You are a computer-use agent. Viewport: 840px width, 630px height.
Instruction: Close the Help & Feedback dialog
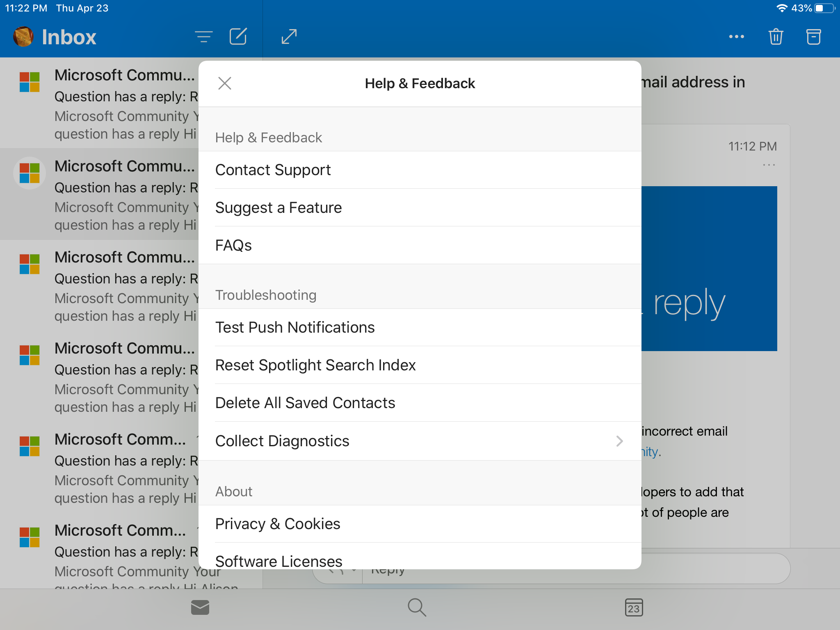[x=225, y=83]
